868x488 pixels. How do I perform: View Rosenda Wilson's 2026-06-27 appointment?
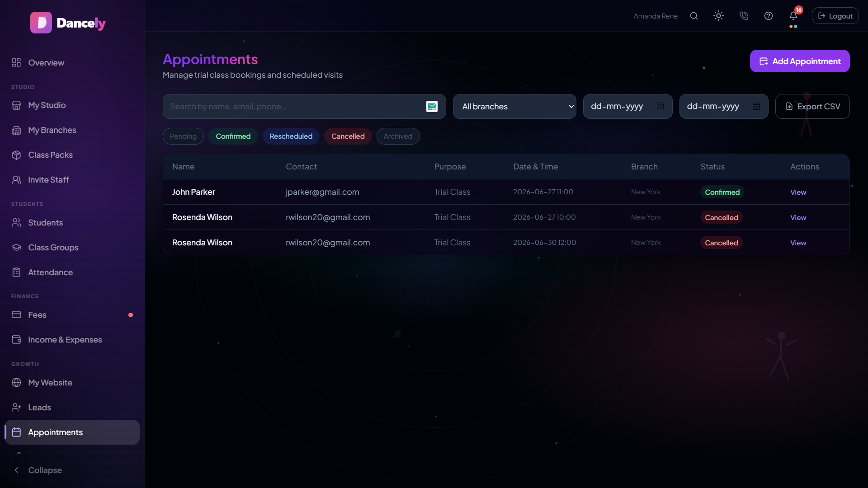click(798, 217)
